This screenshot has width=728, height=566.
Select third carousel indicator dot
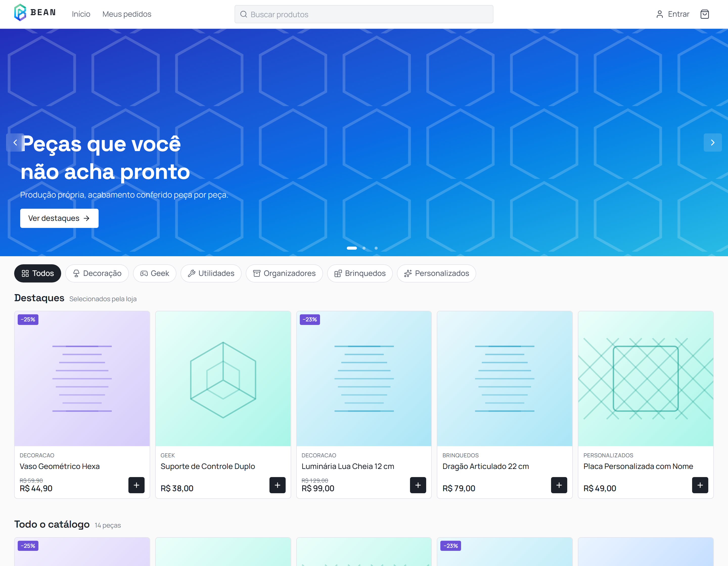pos(376,248)
